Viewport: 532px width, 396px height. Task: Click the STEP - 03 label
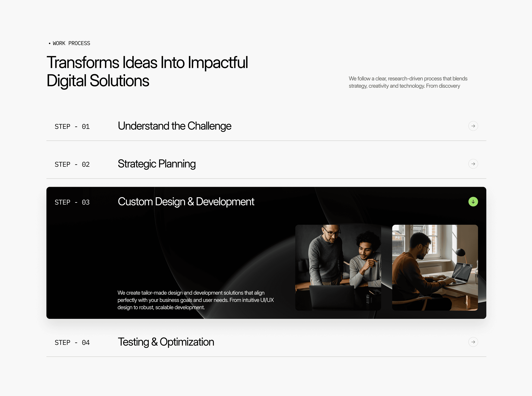tap(72, 202)
